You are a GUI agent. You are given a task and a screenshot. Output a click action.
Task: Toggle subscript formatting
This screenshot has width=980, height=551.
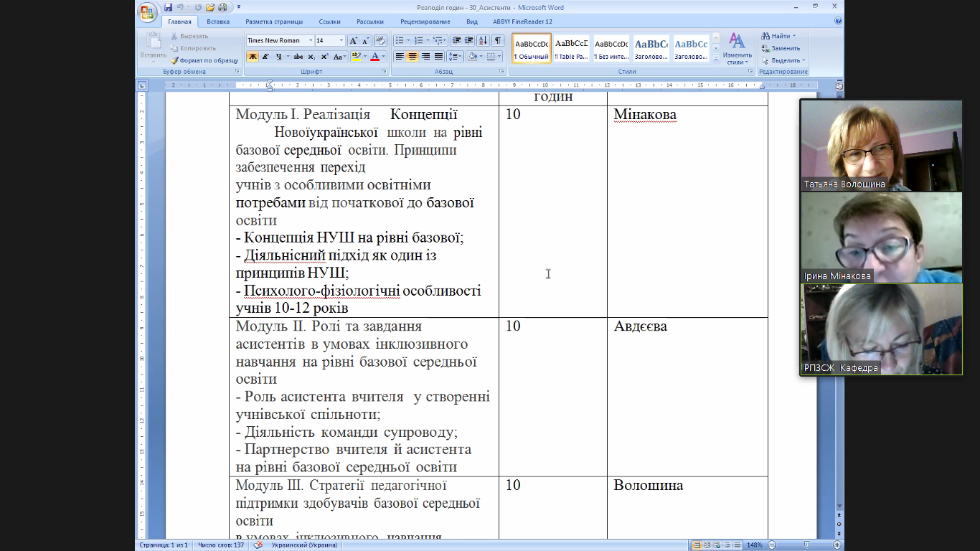[x=311, y=57]
